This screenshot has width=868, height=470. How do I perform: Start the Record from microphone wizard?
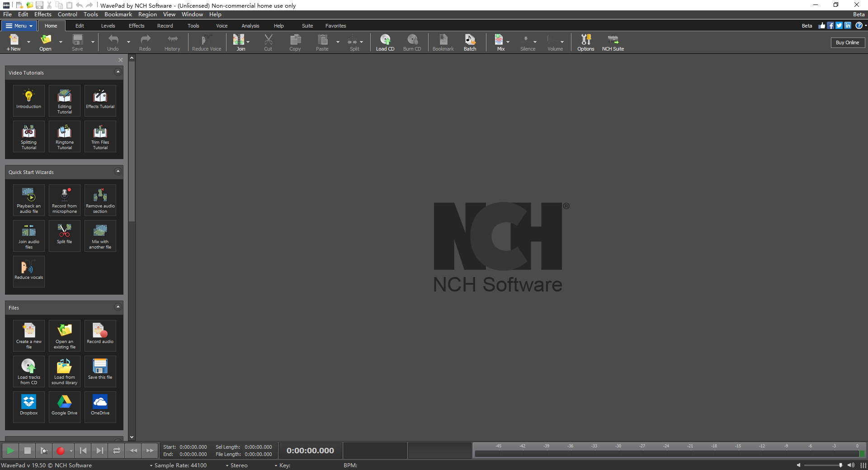pyautogui.click(x=65, y=200)
